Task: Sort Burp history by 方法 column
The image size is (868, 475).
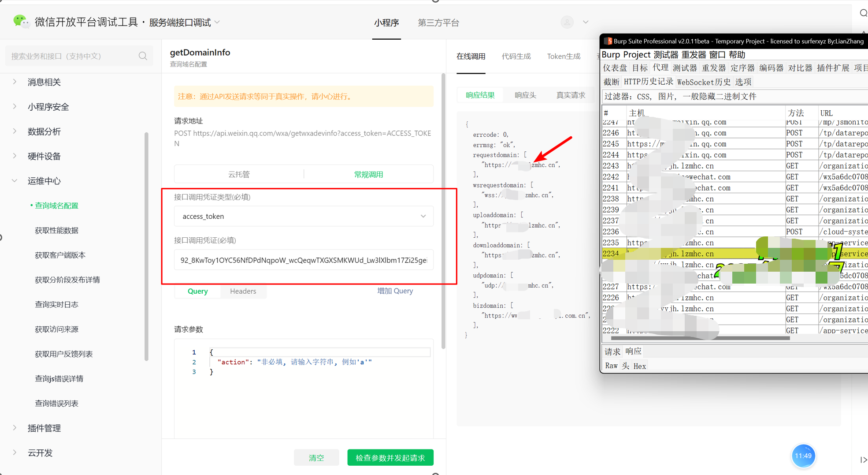Action: [796, 113]
